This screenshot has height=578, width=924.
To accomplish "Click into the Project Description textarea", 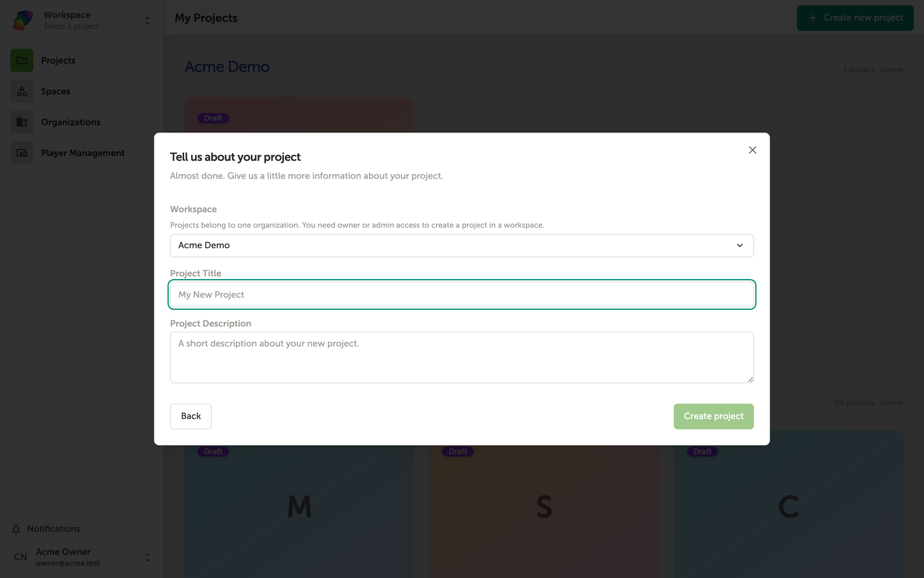I will pyautogui.click(x=462, y=357).
